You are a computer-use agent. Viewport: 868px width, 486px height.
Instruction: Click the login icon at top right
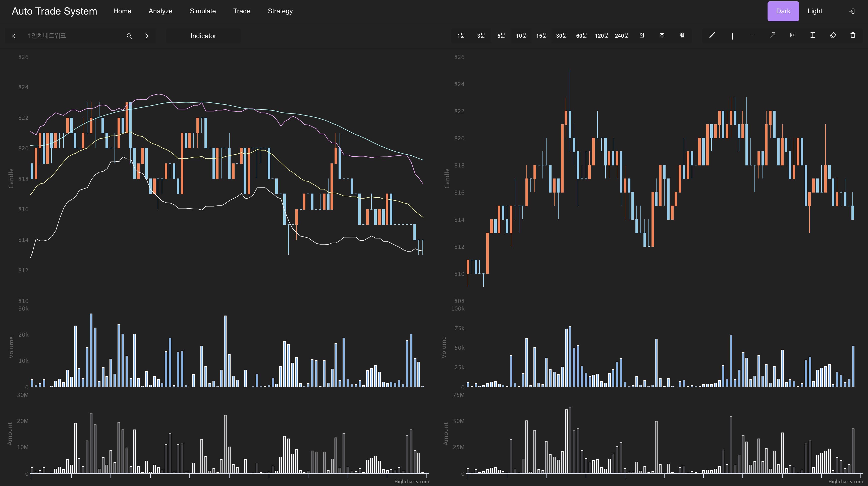point(851,11)
